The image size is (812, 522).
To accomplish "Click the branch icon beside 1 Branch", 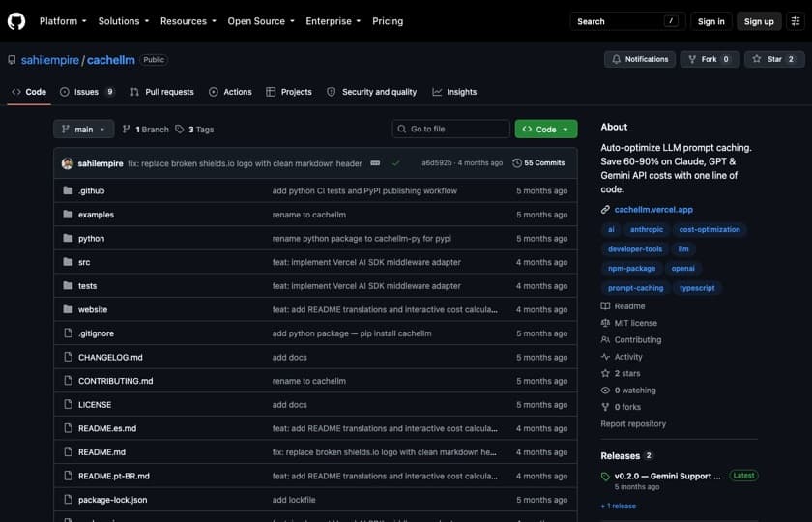I will point(127,129).
